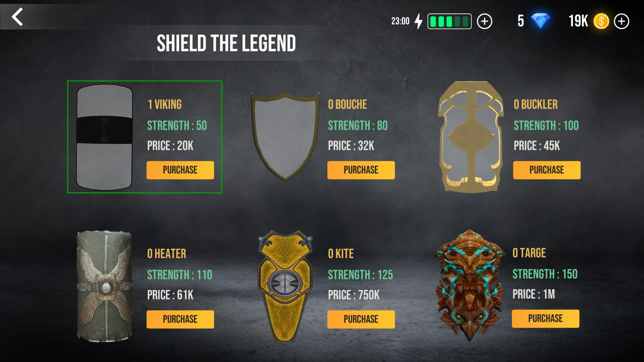The image size is (644, 362).
Task: Purchase the Kite shield
Action: click(361, 319)
